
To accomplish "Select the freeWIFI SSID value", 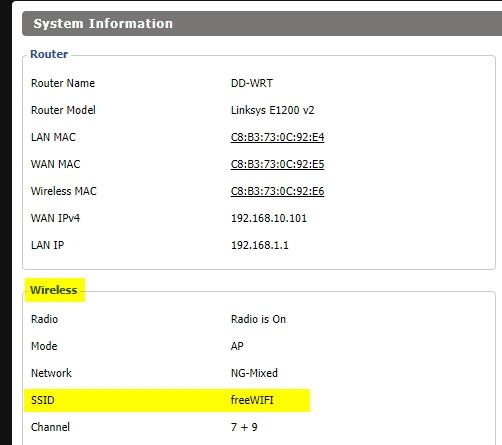I will 252,400.
